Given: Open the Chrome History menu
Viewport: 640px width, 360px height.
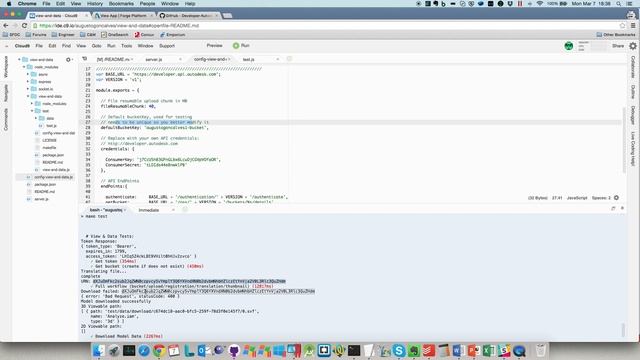Looking at the screenshot, I should tap(95, 4).
